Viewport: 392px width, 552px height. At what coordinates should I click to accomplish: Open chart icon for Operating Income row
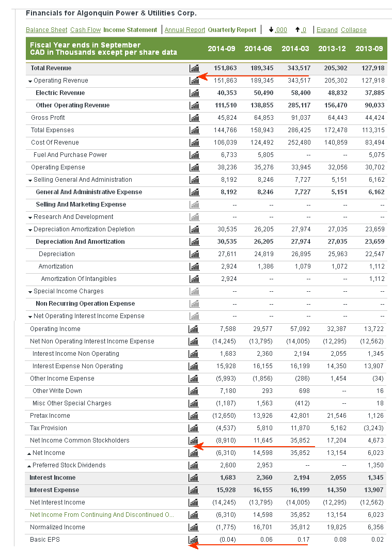tap(193, 329)
